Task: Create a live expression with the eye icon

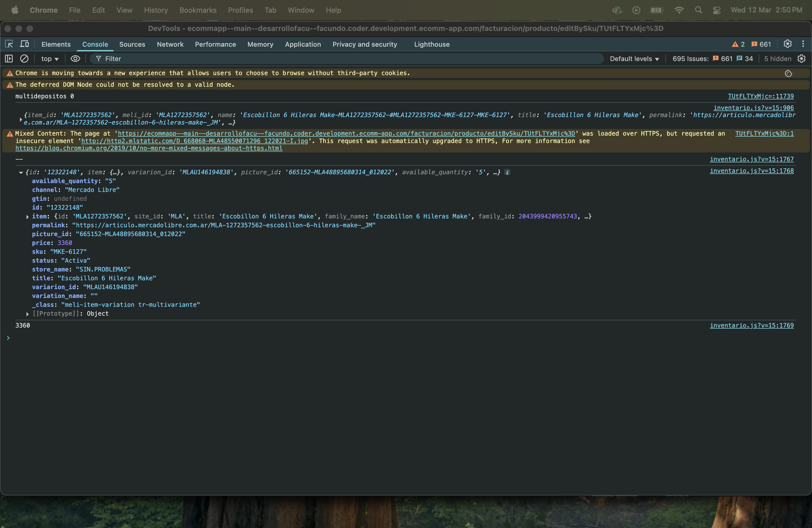Action: point(75,59)
